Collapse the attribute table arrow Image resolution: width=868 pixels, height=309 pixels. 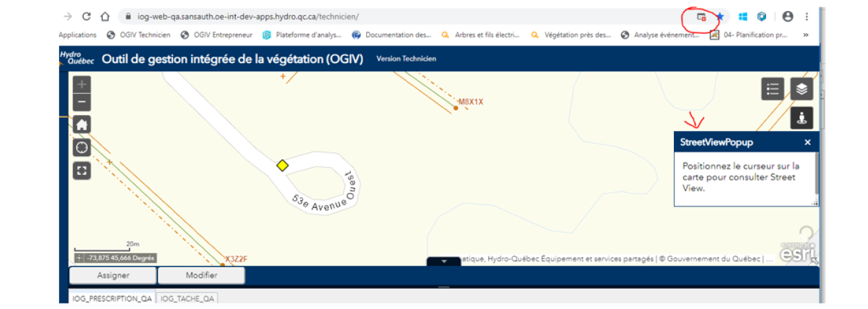pos(444,261)
